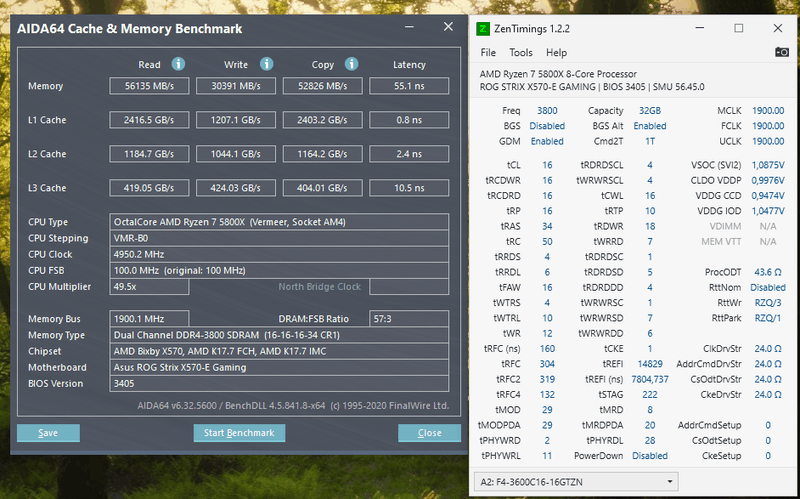
Task: Click the Copy info icon
Action: [x=351, y=64]
